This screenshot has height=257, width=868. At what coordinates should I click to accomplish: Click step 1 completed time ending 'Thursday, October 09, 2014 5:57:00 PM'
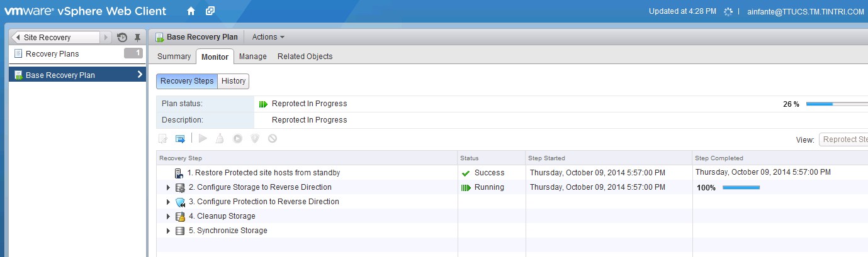click(763, 172)
